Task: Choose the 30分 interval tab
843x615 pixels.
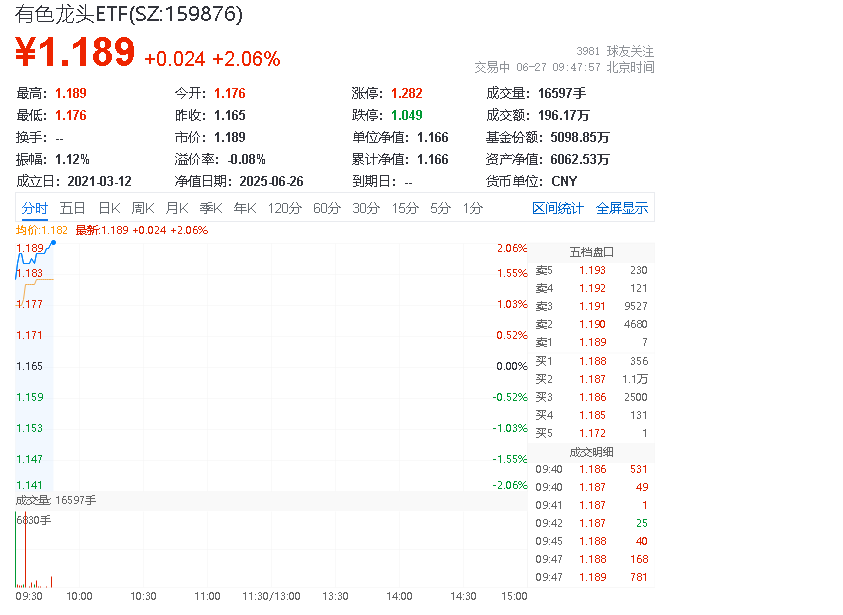Action: 366,208
